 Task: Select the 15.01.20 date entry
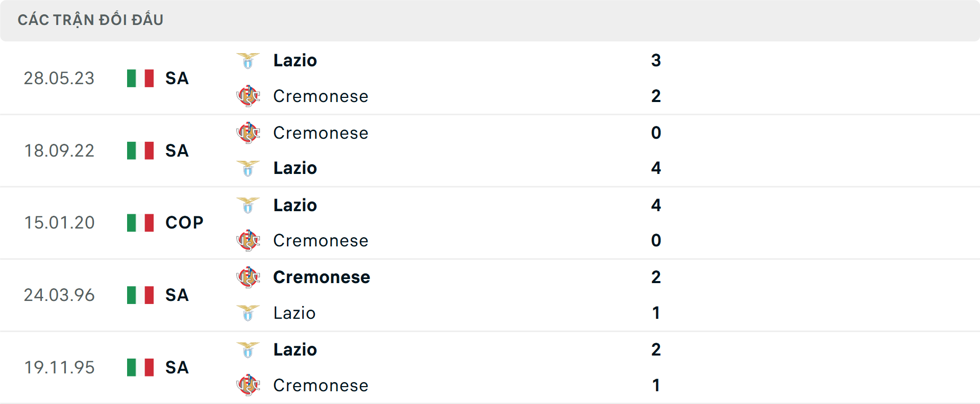tap(59, 222)
